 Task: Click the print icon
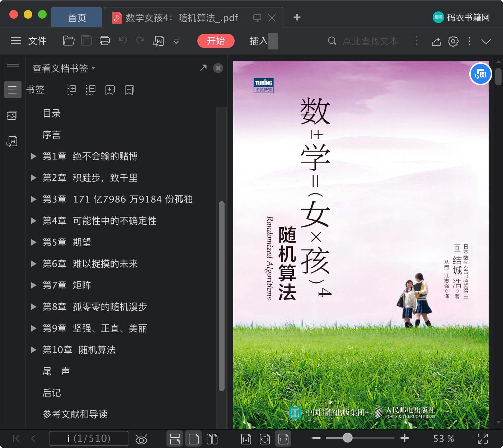pyautogui.click(x=105, y=41)
